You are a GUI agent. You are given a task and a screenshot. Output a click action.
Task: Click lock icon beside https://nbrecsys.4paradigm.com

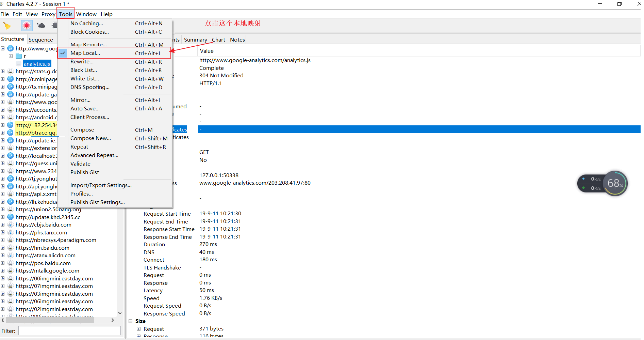[11, 240]
